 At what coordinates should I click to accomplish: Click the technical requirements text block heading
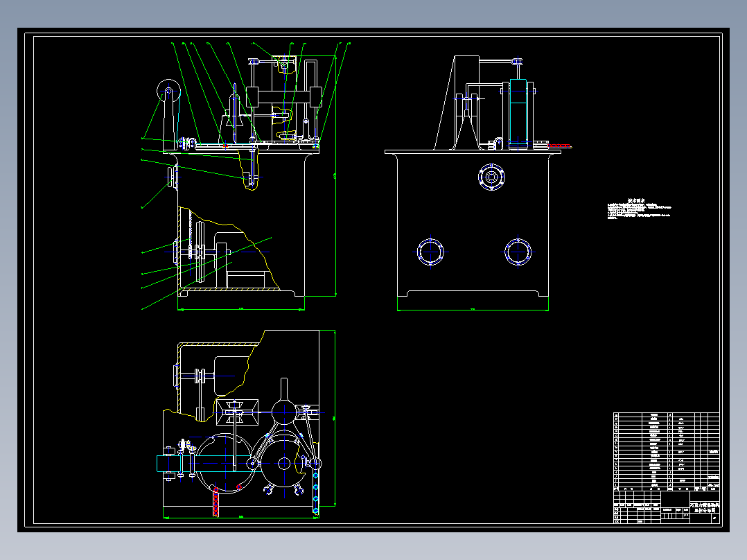(x=636, y=201)
